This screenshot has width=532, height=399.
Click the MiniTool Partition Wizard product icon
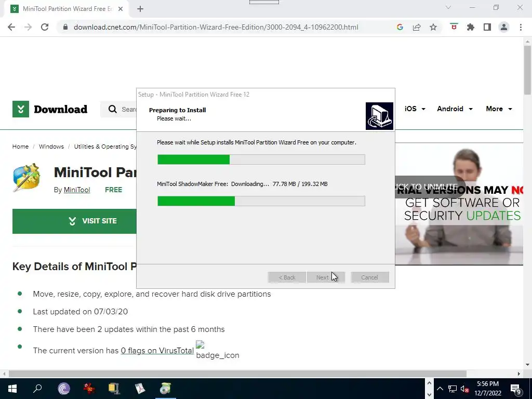(27, 178)
